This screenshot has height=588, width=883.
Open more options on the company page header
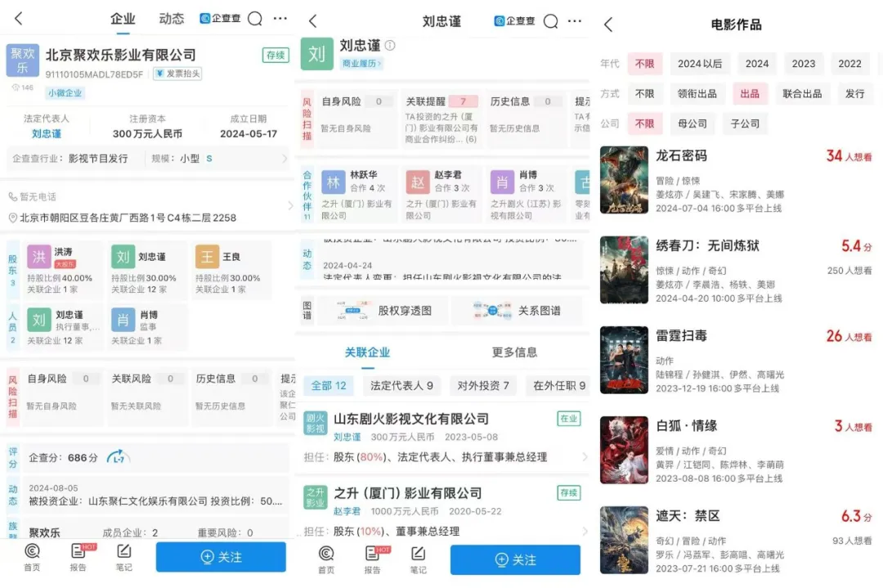tap(280, 19)
